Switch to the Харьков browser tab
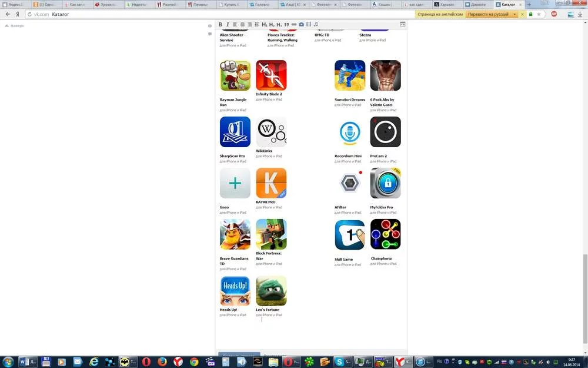This screenshot has height=368, width=588. pos(447,5)
